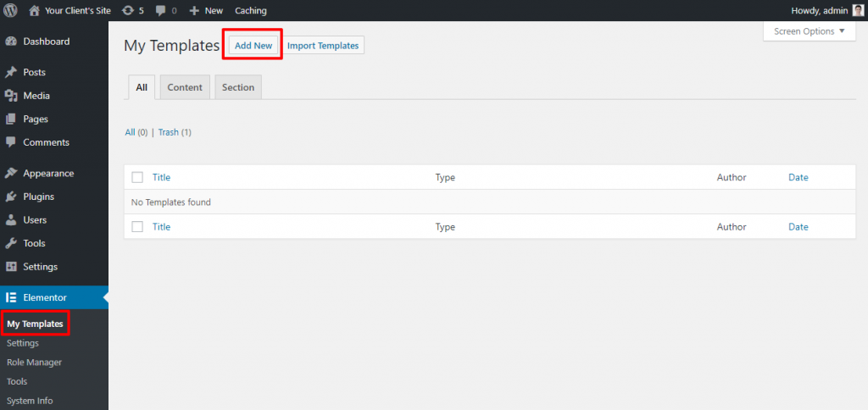Click the Appearance paintbrush icon
The height and width of the screenshot is (410, 868).
click(10, 173)
